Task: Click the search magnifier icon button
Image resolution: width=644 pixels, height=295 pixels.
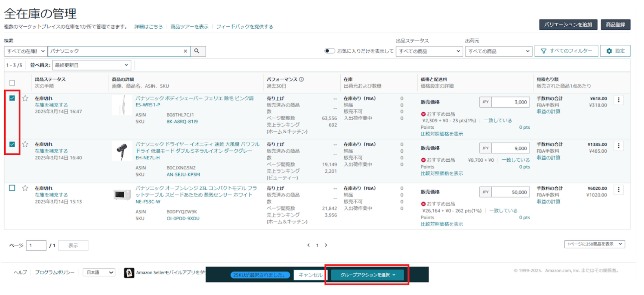Action: (197, 51)
